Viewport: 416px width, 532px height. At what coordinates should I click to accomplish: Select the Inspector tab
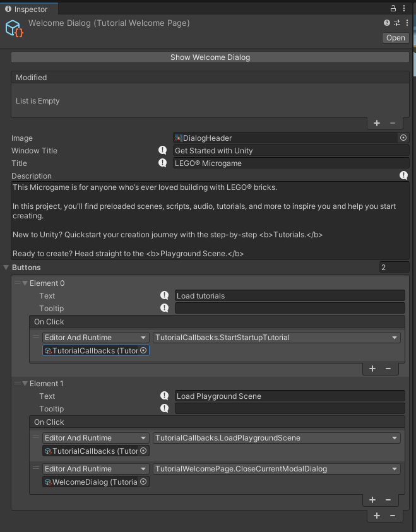coord(29,9)
